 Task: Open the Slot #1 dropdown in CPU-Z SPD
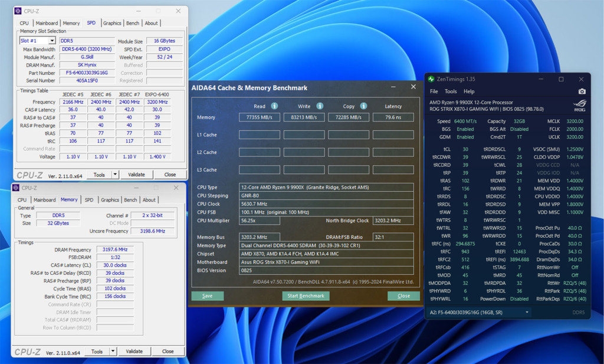click(x=52, y=41)
